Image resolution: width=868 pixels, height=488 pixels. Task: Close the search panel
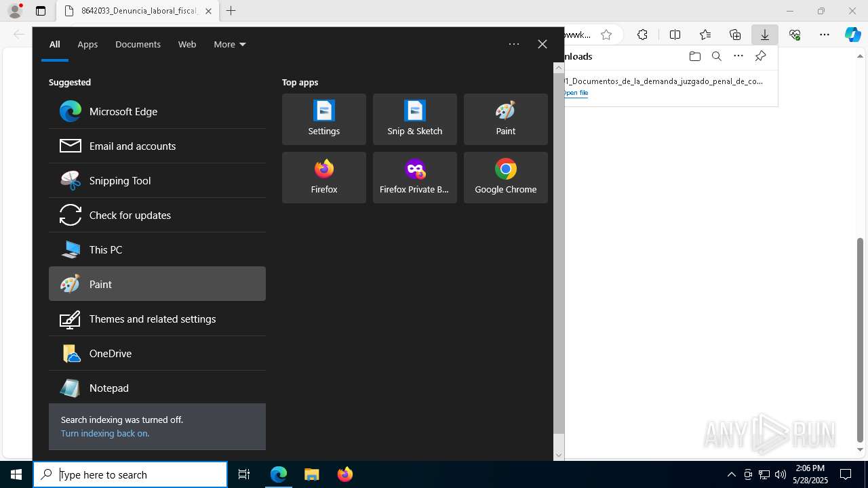pos(542,44)
